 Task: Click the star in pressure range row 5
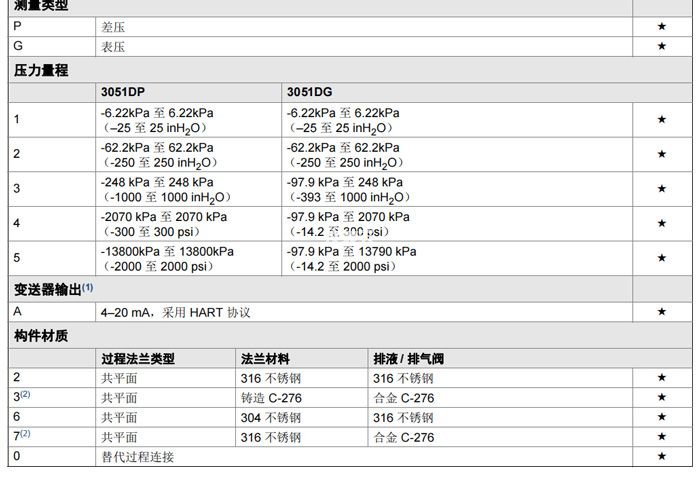pyautogui.click(x=662, y=258)
